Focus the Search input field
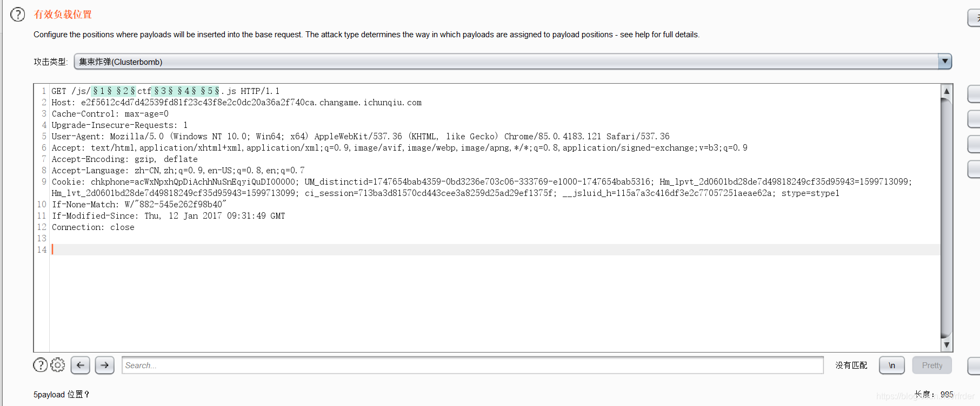Screen dimensions: 980x406 472,365
